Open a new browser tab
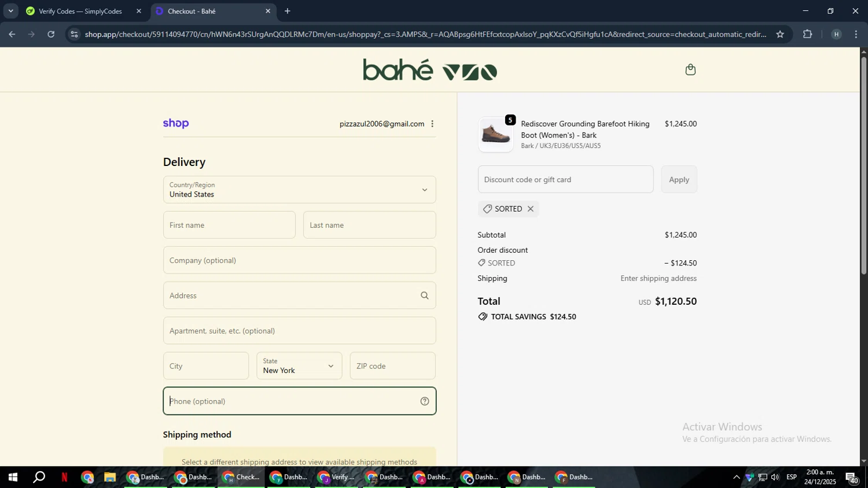The image size is (868, 488). (x=287, y=11)
